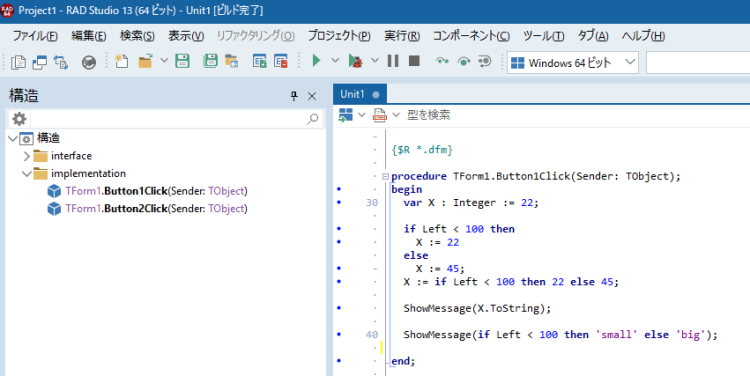Open the 検索(S) menu

(137, 36)
